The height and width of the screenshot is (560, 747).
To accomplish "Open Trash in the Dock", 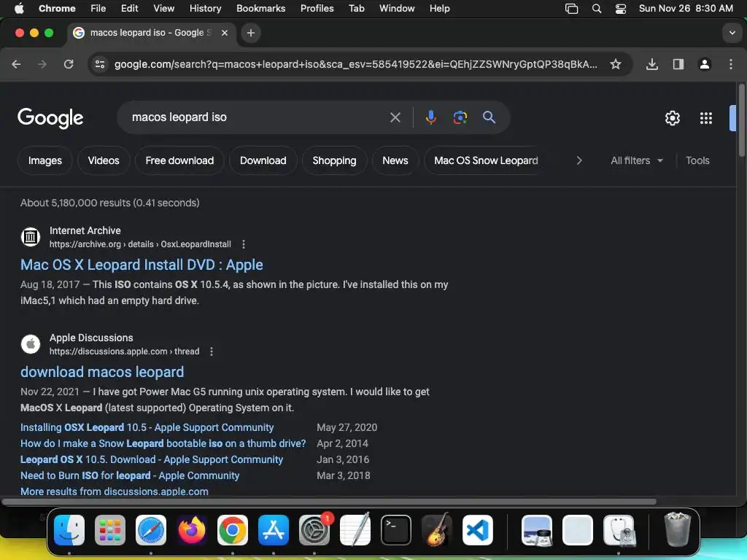I will [677, 529].
